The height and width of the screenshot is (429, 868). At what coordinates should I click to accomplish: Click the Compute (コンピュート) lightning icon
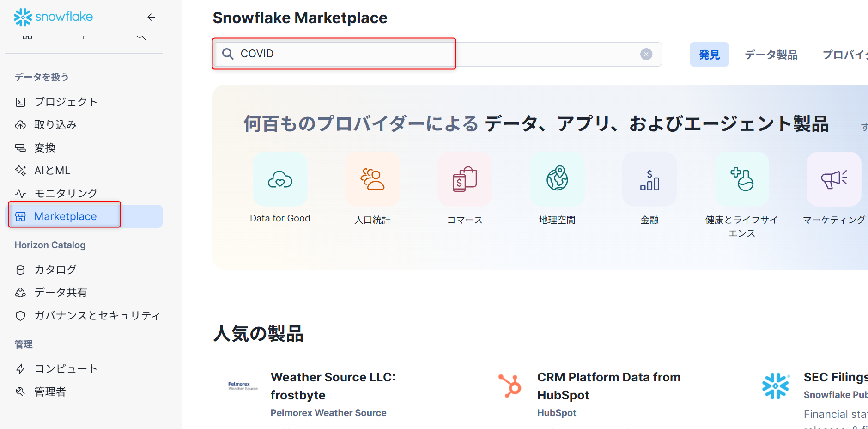click(x=20, y=369)
